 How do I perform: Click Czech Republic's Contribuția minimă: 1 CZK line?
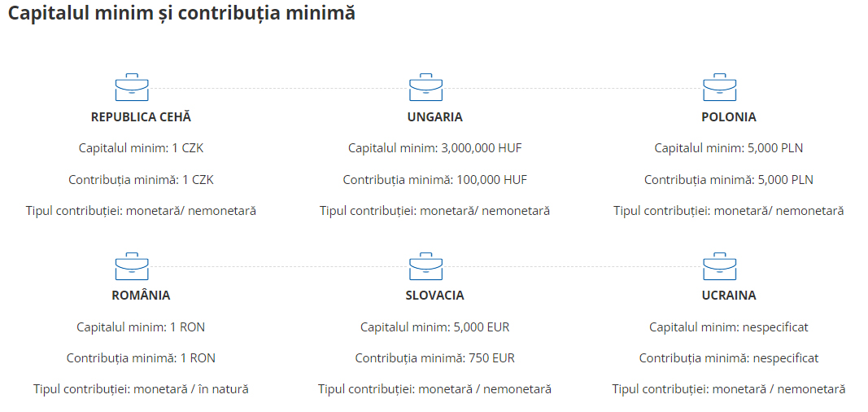141,180
